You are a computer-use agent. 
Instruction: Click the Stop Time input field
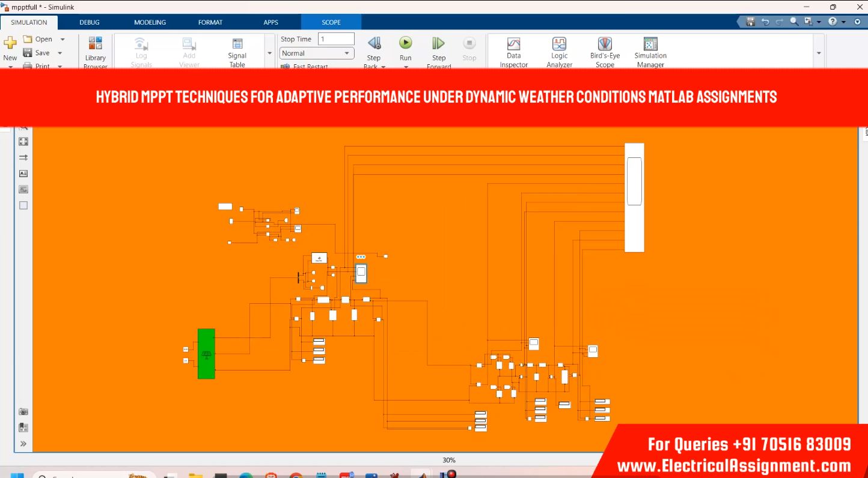pyautogui.click(x=335, y=39)
